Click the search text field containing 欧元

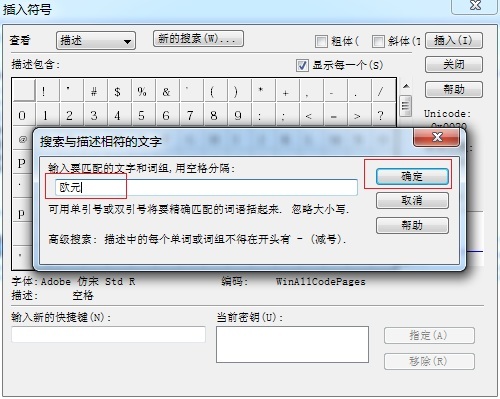pyautogui.click(x=206, y=187)
